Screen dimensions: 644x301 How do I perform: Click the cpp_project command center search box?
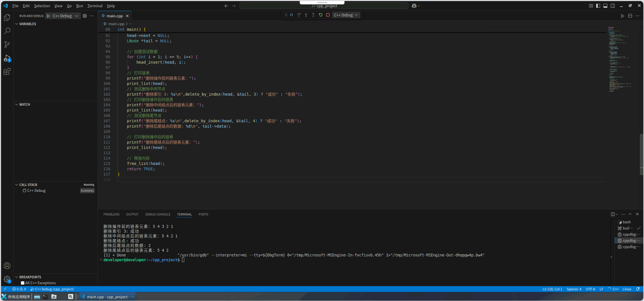pyautogui.click(x=324, y=6)
